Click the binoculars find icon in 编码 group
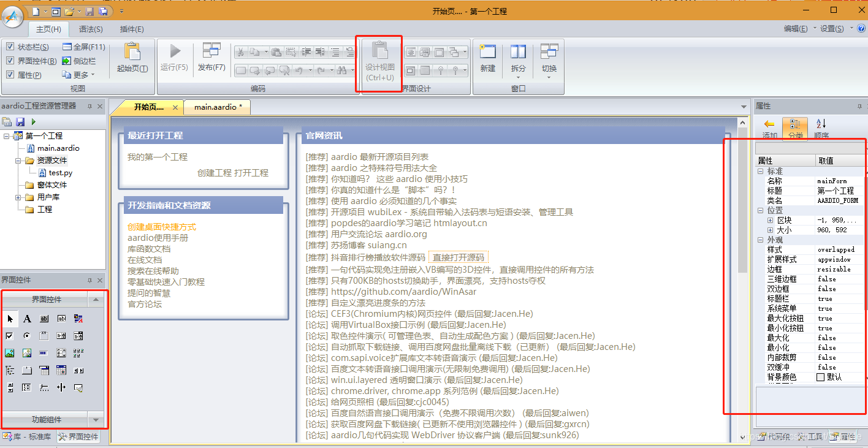Viewport: 868px width, 448px height. click(x=342, y=70)
